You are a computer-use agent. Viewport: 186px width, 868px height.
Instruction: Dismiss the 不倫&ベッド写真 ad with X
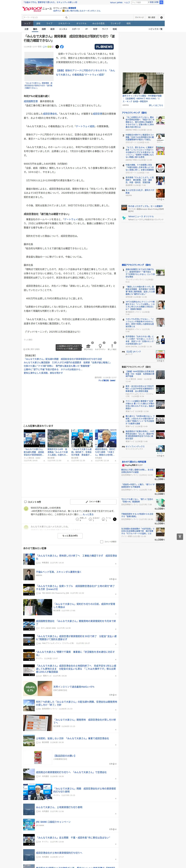[116, 580]
